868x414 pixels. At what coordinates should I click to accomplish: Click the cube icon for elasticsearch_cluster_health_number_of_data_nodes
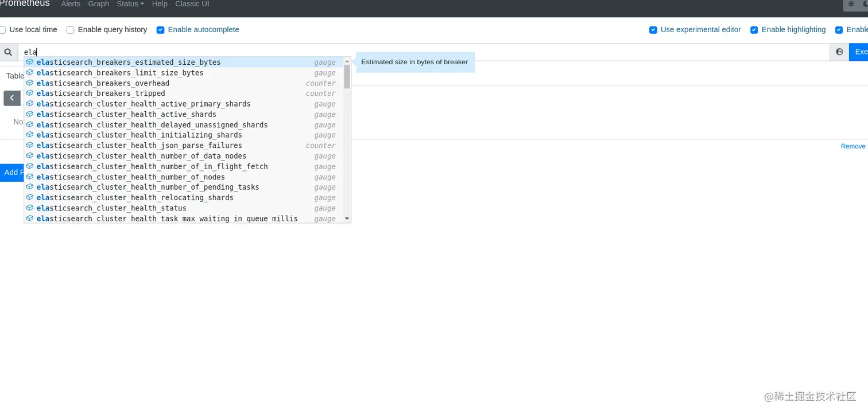[x=30, y=155]
